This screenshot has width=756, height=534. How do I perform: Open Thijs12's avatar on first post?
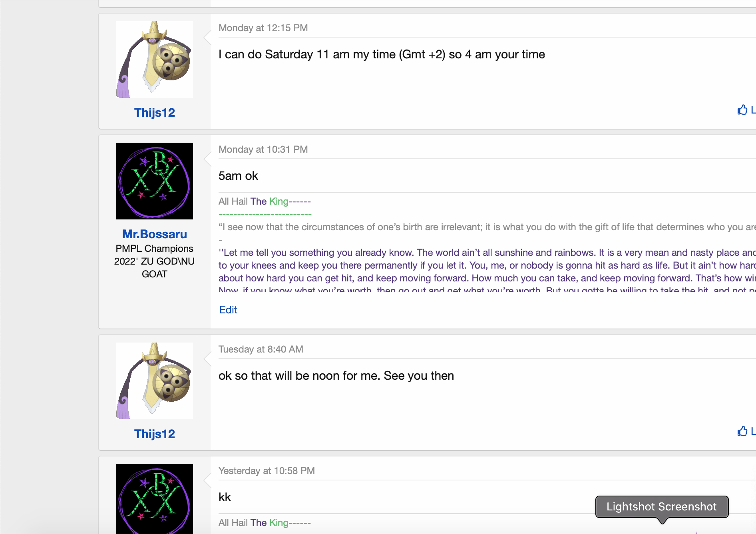pyautogui.click(x=155, y=60)
